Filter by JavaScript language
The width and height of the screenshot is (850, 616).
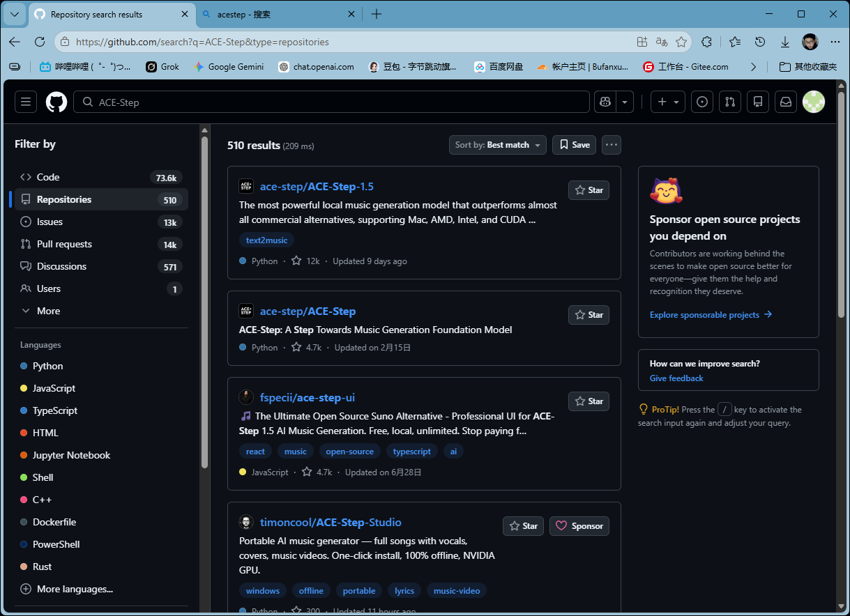[x=101, y=388]
